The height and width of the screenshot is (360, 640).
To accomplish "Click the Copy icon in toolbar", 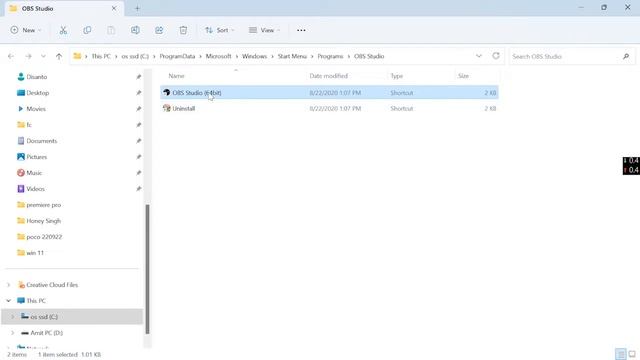I will pos(87,30).
